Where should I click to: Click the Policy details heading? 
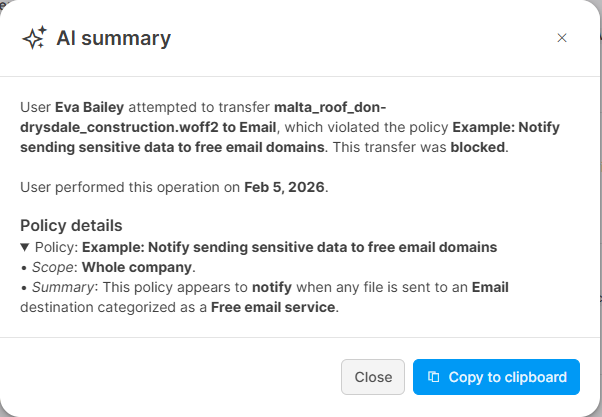point(71,225)
